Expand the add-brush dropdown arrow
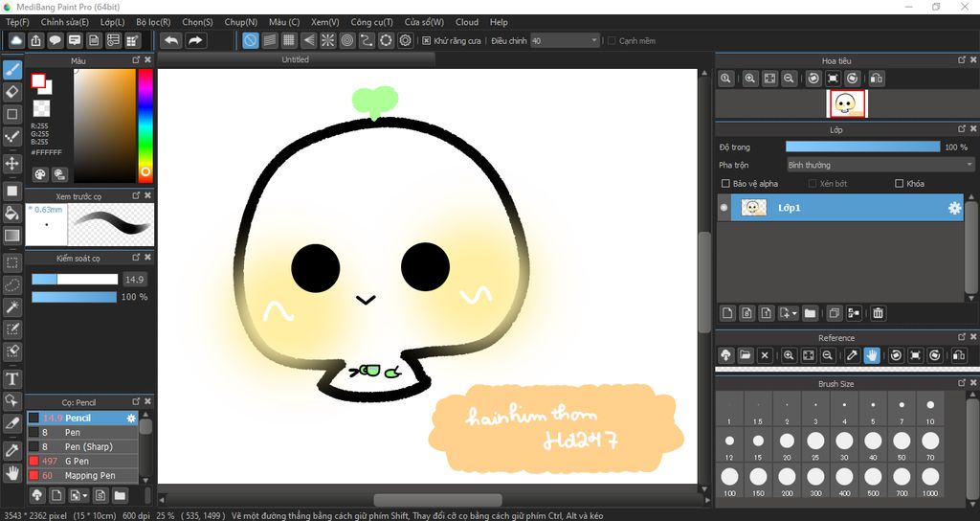The image size is (980, 521). 85,496
